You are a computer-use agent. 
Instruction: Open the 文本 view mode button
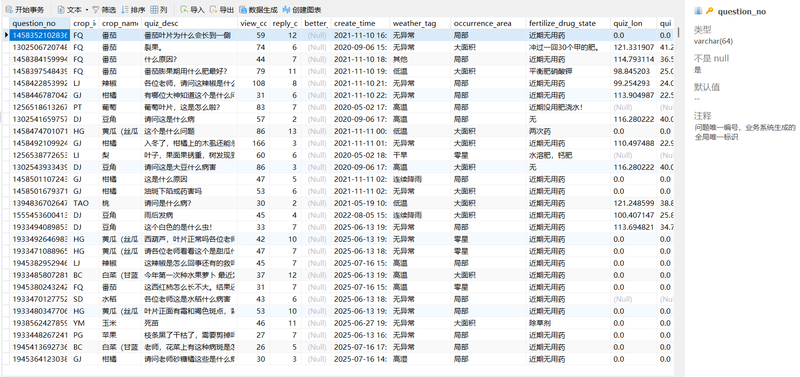[x=69, y=10]
